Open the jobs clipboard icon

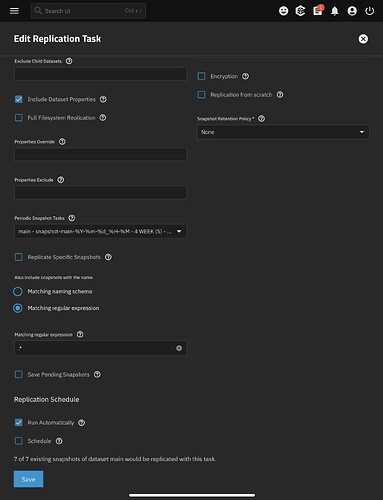[318, 11]
